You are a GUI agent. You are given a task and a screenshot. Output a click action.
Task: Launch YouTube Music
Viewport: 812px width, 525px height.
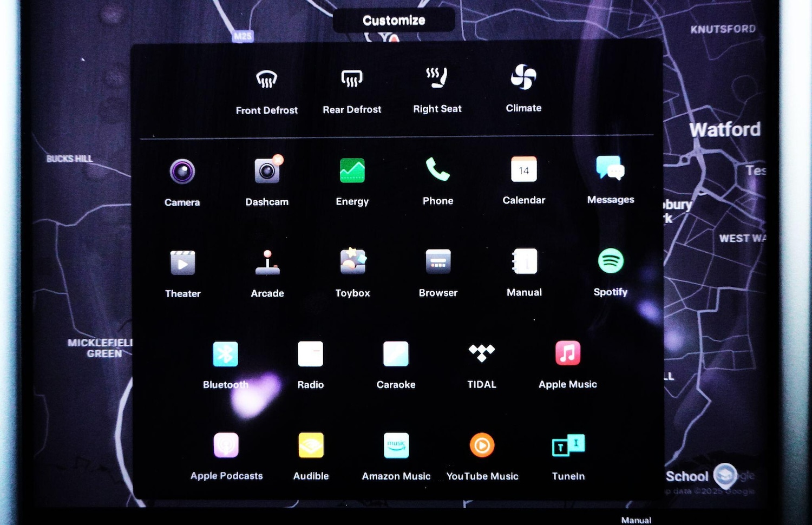click(482, 445)
